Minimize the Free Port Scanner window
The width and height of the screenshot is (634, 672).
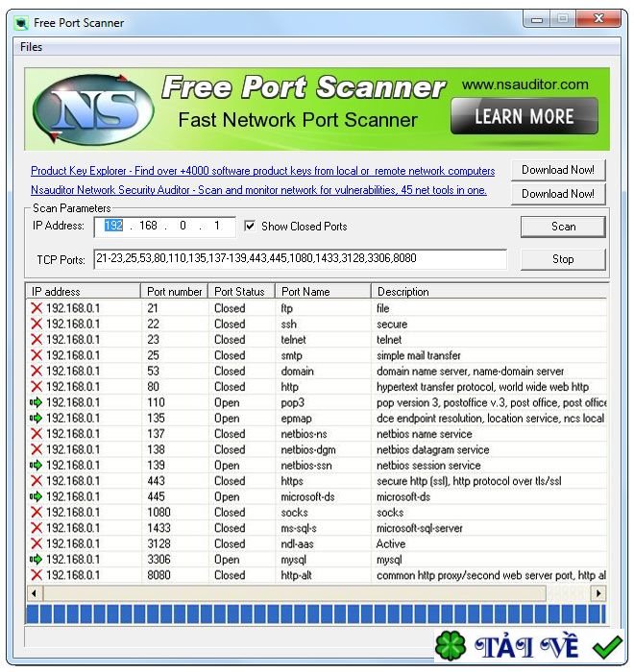tap(537, 19)
